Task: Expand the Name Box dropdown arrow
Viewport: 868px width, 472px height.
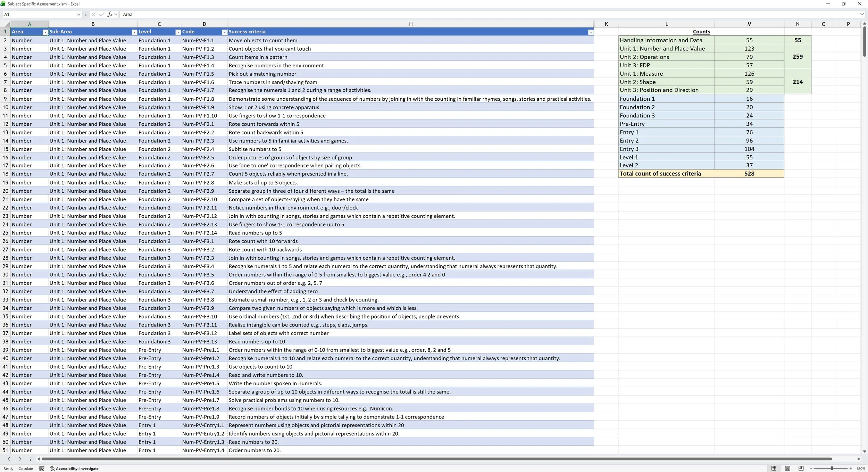Action: click(78, 14)
